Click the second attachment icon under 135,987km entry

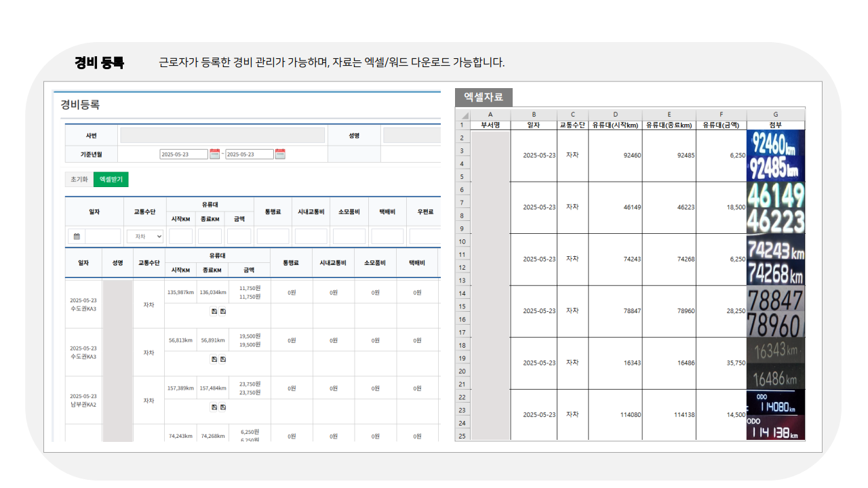(222, 311)
